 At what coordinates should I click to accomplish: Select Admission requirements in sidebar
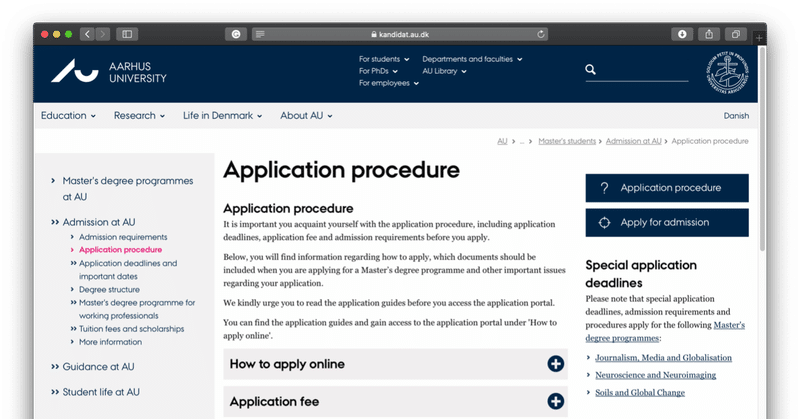coord(123,237)
